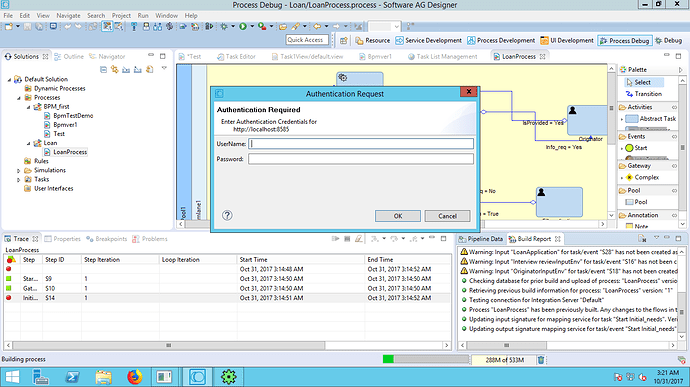
Task: Expand the Simulations tree node
Action: point(18,170)
